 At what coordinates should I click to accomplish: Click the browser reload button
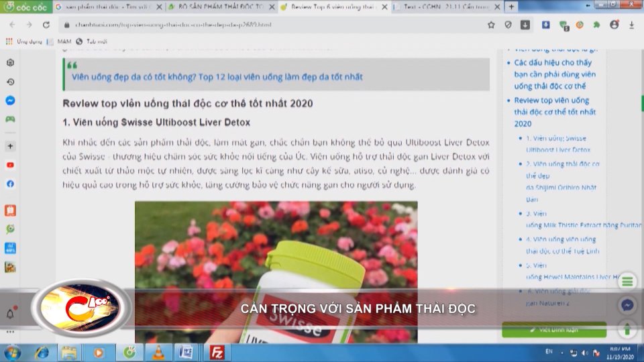click(x=46, y=25)
